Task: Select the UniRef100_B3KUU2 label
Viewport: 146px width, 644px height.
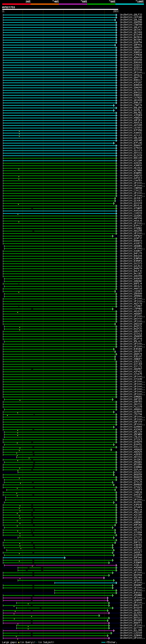Action: coord(131,593)
